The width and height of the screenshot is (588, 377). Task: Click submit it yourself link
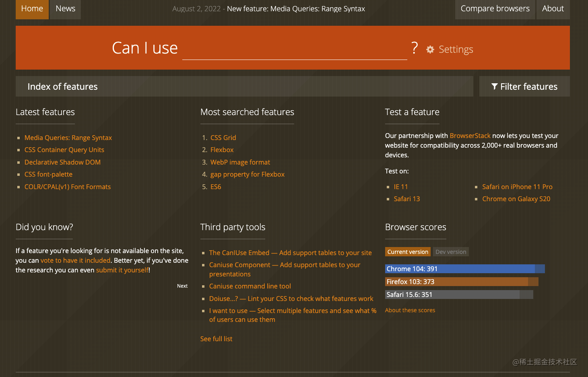coord(122,270)
